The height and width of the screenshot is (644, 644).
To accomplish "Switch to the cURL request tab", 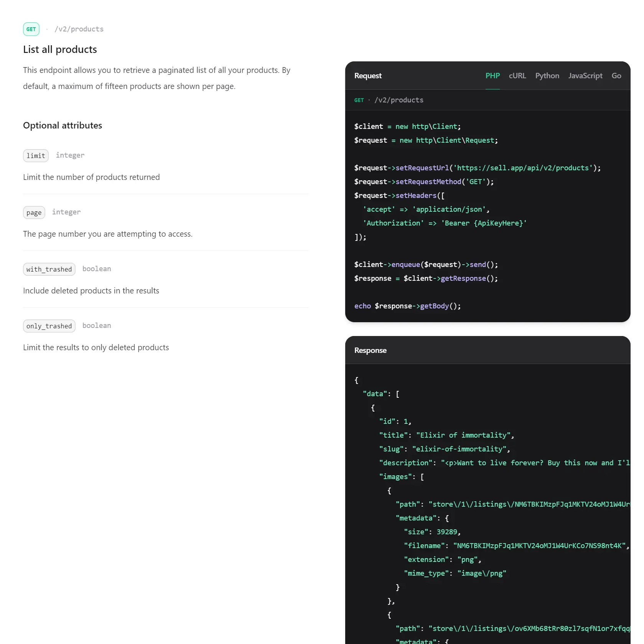I will click(x=517, y=76).
